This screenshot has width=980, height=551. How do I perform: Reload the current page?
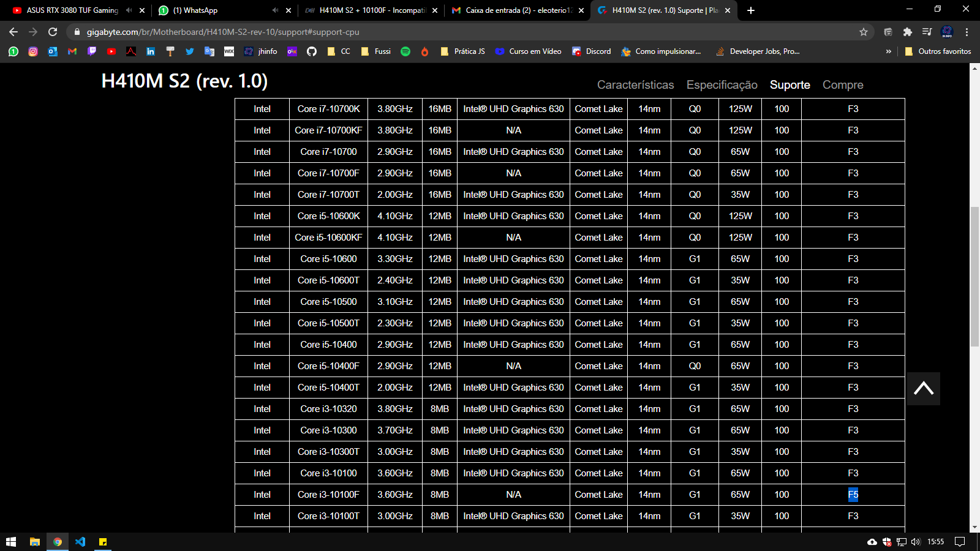tap(53, 32)
